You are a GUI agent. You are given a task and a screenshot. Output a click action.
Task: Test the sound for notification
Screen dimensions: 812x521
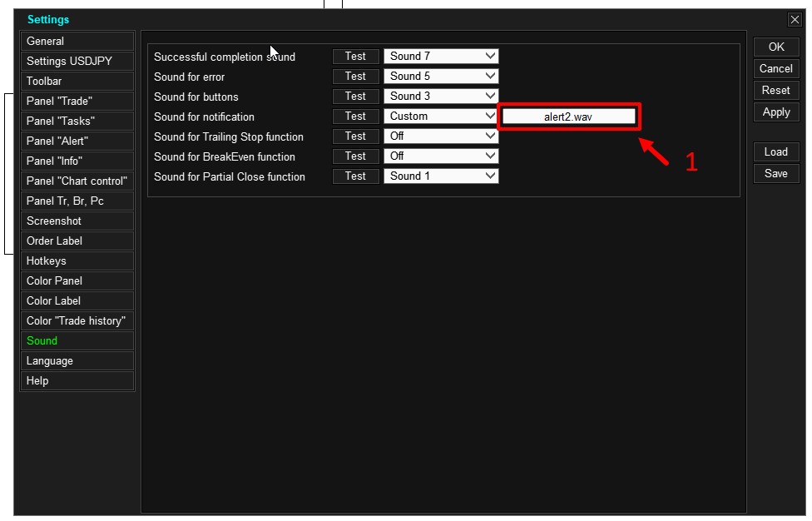click(356, 116)
